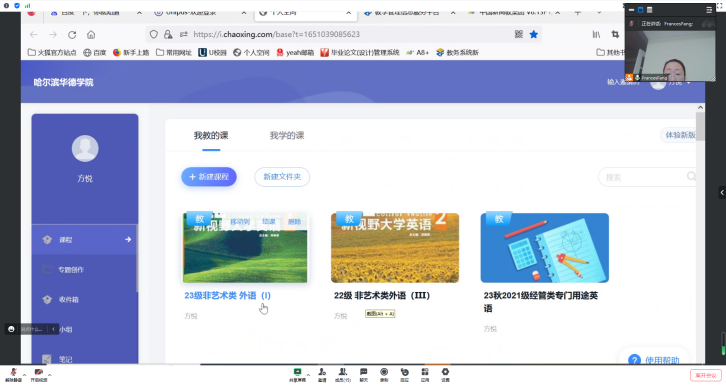Image resolution: width=726 pixels, height=385 pixels.
Task: Toggle camera video in meeting toolbar
Action: [39, 374]
